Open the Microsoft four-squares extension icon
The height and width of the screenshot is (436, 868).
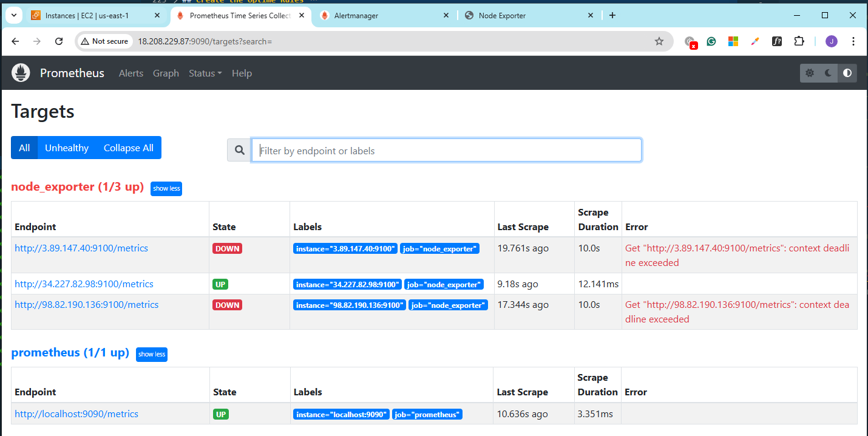(x=733, y=41)
